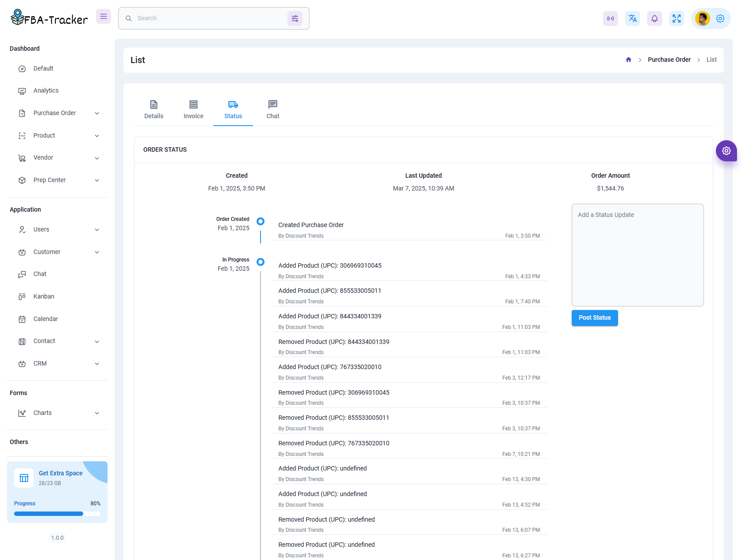This screenshot has height=560, width=741.
Task: Click the storage progress bar
Action: [x=57, y=514]
